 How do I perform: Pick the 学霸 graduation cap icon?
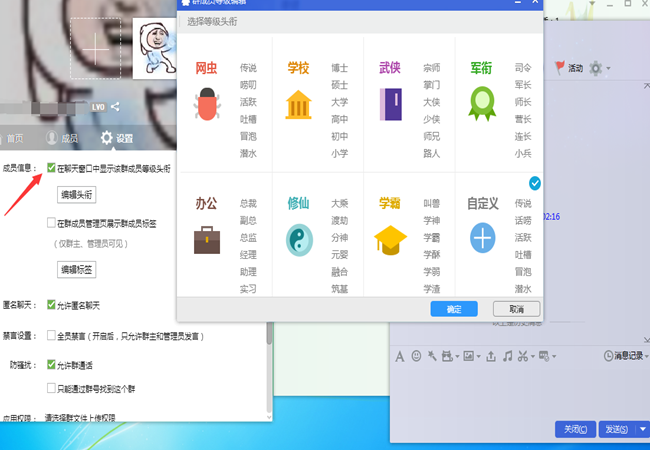coord(390,240)
